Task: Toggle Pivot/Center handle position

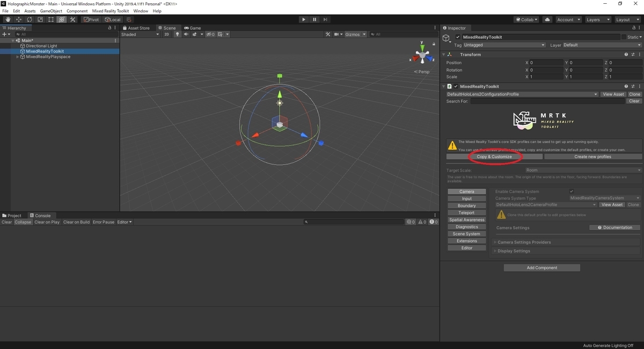Action: click(91, 19)
